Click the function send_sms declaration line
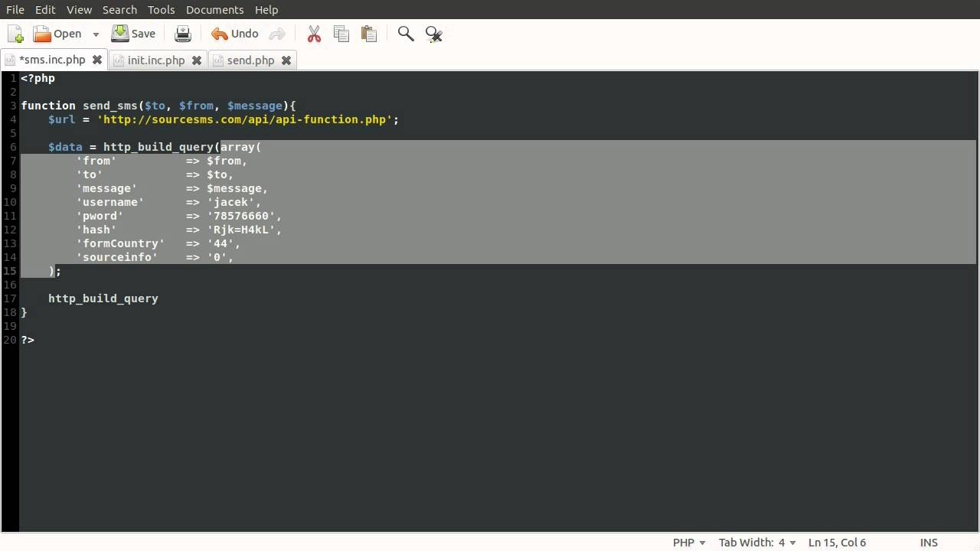980x551 pixels. click(158, 106)
